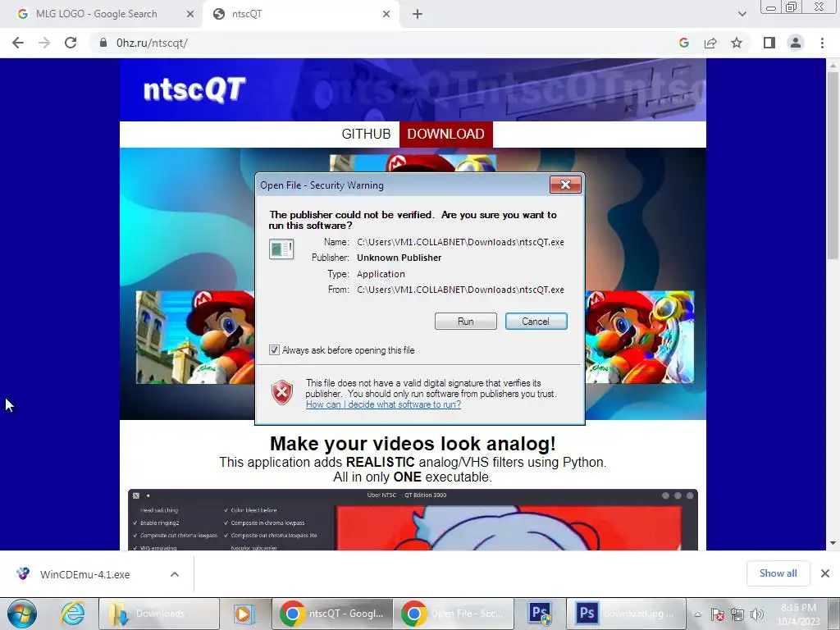Reload the current page
The image size is (840, 630).
coord(71,43)
